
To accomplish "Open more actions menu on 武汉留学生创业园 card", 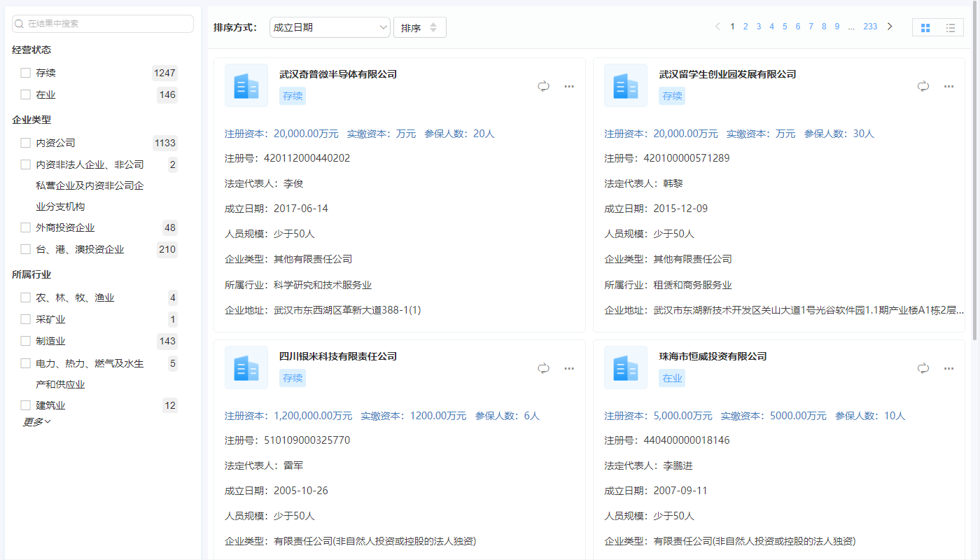I will tap(949, 85).
